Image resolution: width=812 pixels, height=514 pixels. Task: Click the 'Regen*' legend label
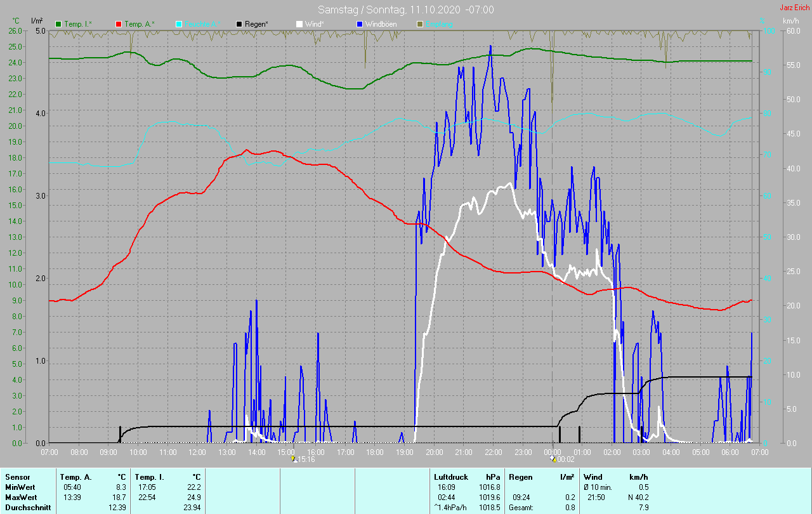click(x=257, y=24)
